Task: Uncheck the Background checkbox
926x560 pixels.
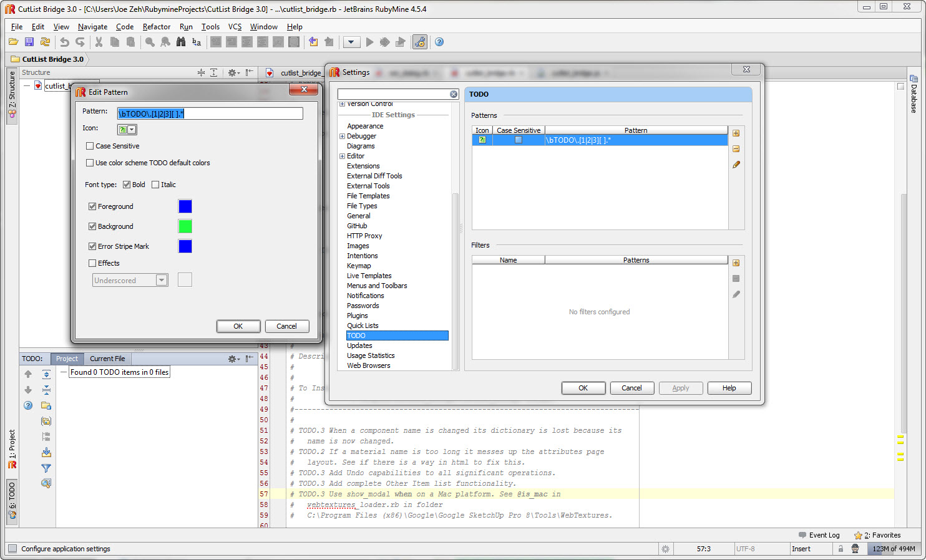Action: (x=92, y=226)
